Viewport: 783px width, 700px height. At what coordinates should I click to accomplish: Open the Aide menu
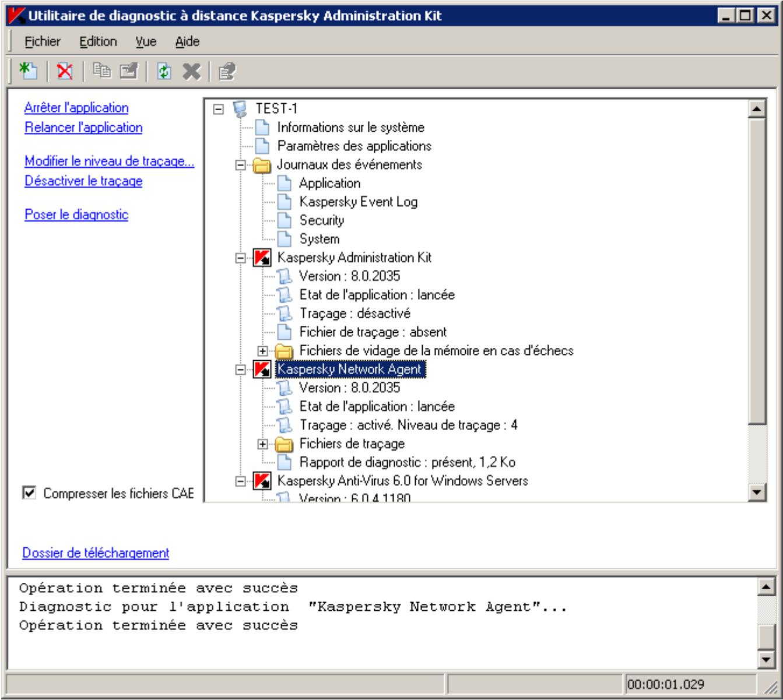pos(187,41)
